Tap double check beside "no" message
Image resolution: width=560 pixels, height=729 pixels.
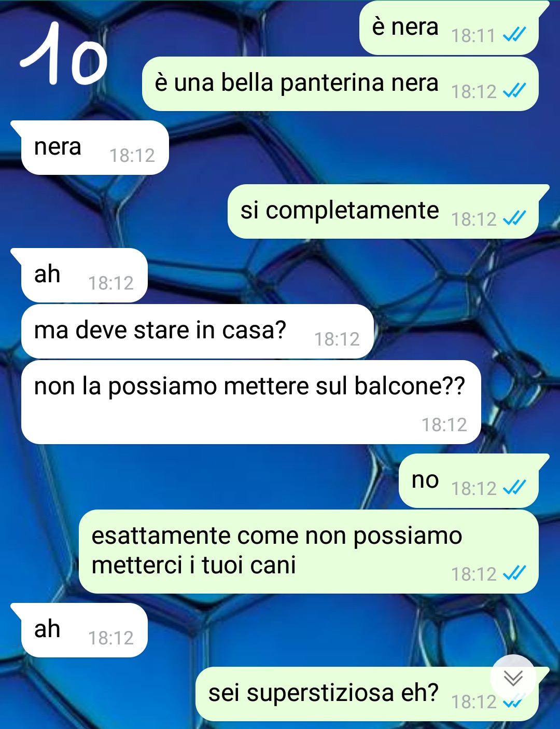514,488
